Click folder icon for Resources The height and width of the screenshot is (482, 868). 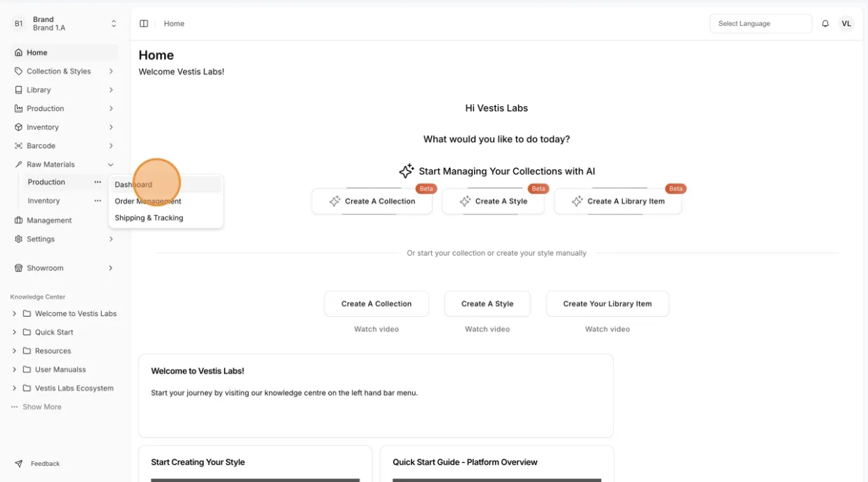pyautogui.click(x=27, y=351)
